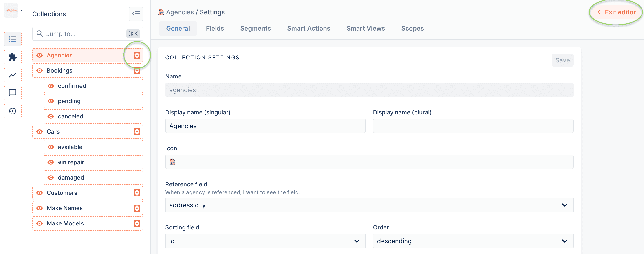Open the in repair segment
Viewport: 644px width, 254px height.
pos(93,162)
